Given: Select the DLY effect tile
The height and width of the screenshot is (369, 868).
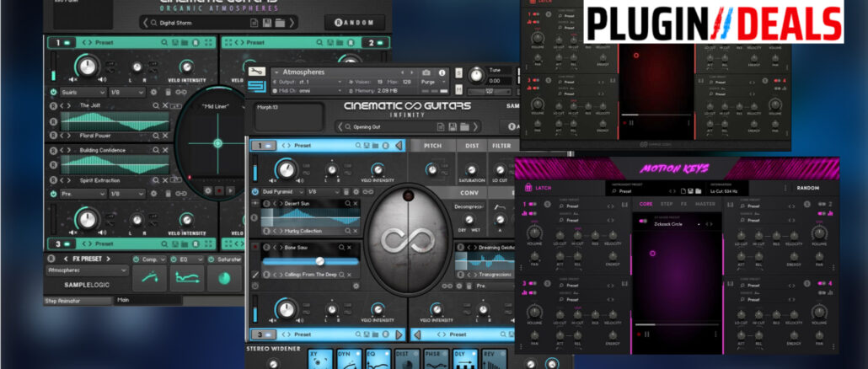Looking at the screenshot, I should (465, 360).
